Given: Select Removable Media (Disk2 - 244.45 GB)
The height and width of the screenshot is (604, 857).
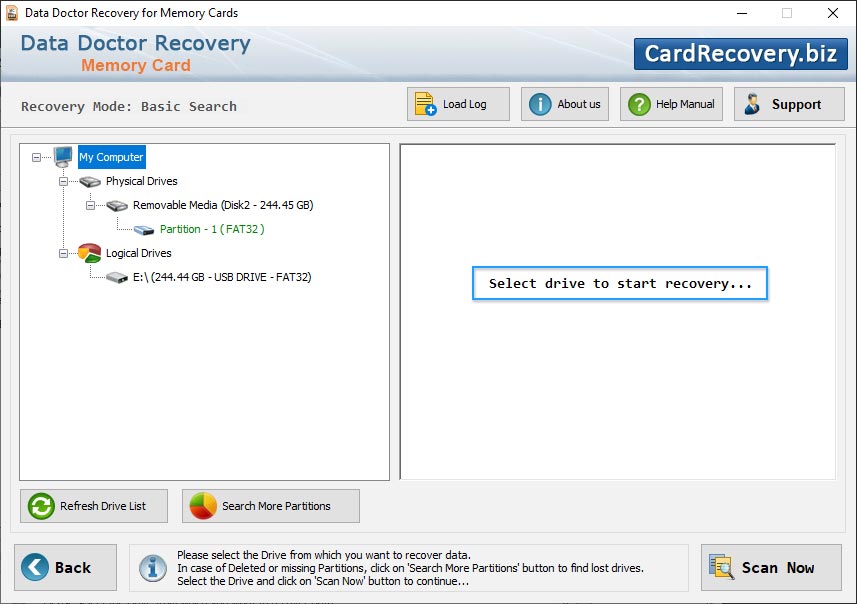Looking at the screenshot, I should [223, 205].
